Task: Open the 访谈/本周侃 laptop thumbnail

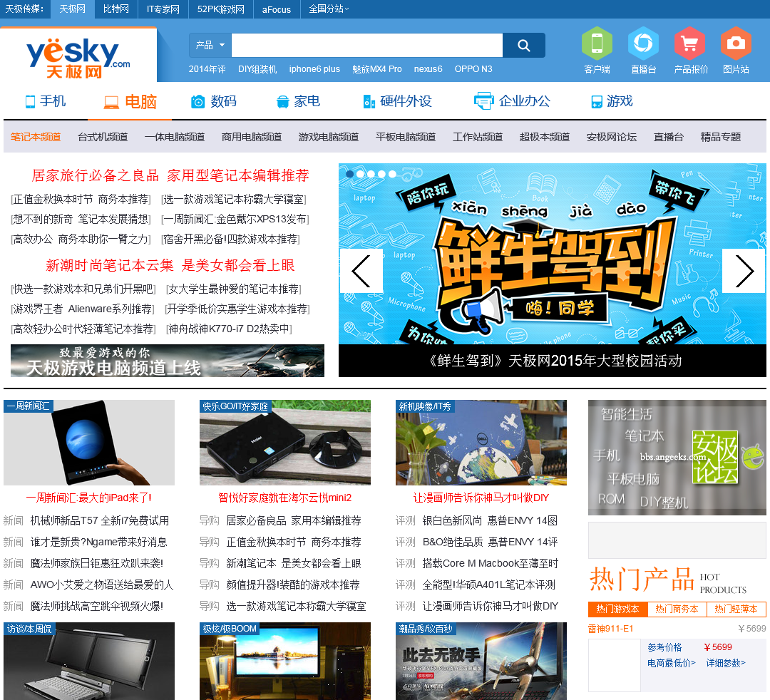Action: point(89,662)
